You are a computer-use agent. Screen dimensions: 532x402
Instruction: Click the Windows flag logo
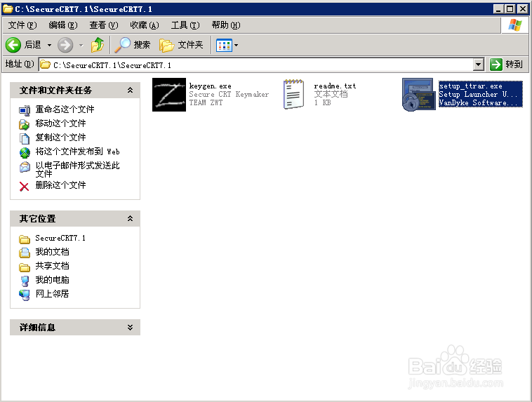pos(515,25)
